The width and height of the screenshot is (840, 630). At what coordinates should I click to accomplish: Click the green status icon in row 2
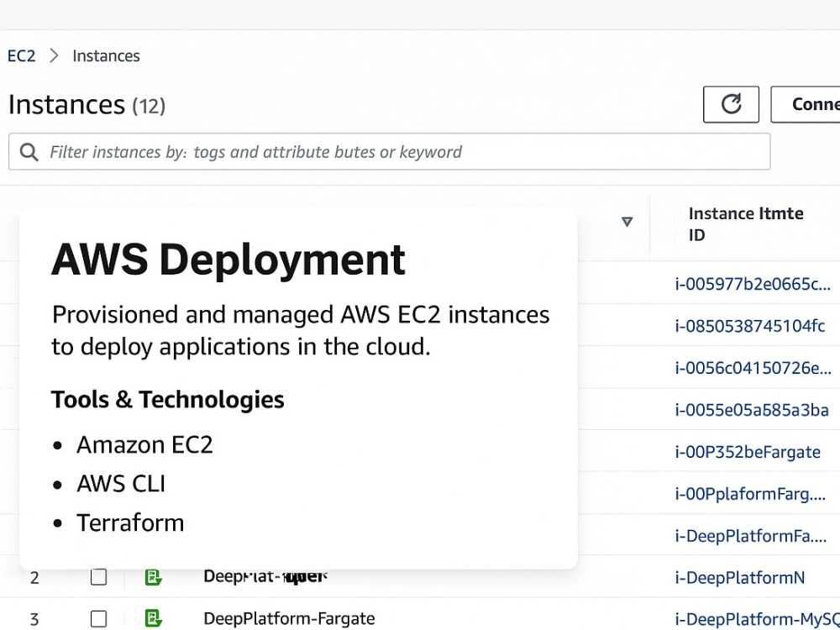tap(153, 578)
